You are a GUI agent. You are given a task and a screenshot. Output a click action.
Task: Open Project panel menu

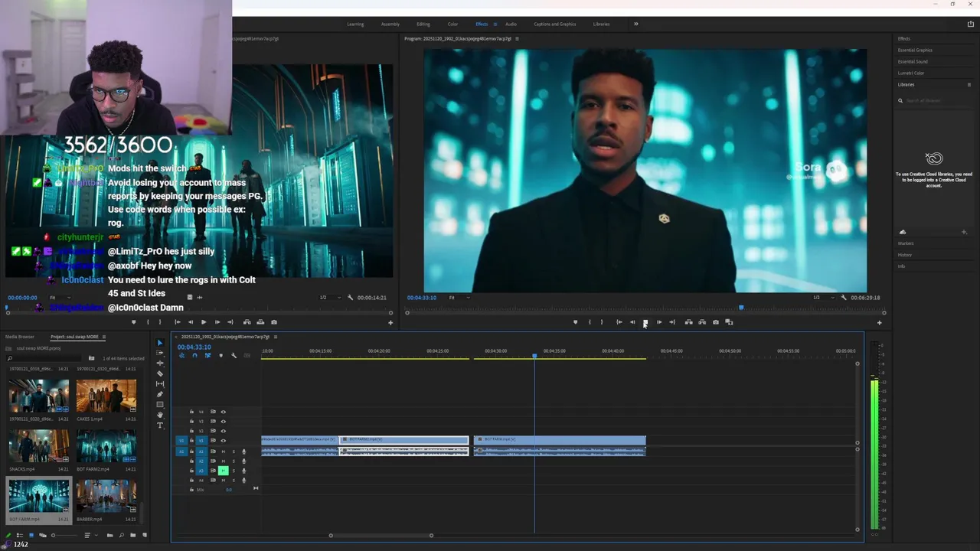coord(104,337)
